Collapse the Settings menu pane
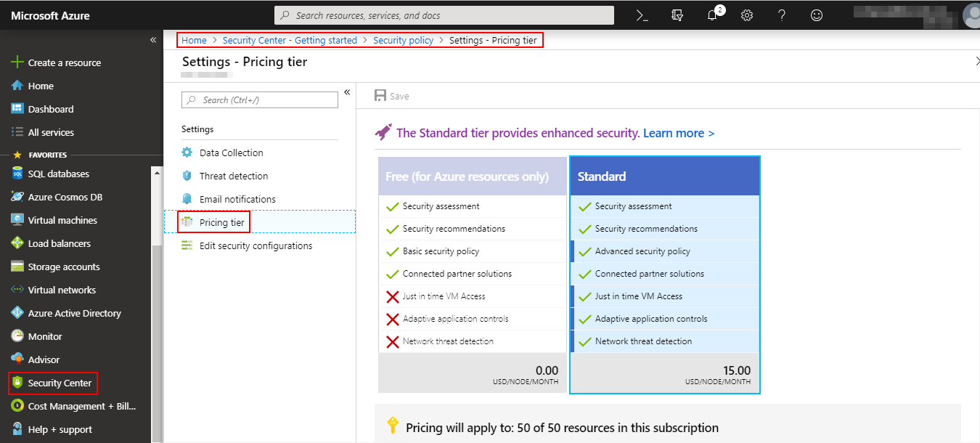980x443 pixels. (347, 92)
